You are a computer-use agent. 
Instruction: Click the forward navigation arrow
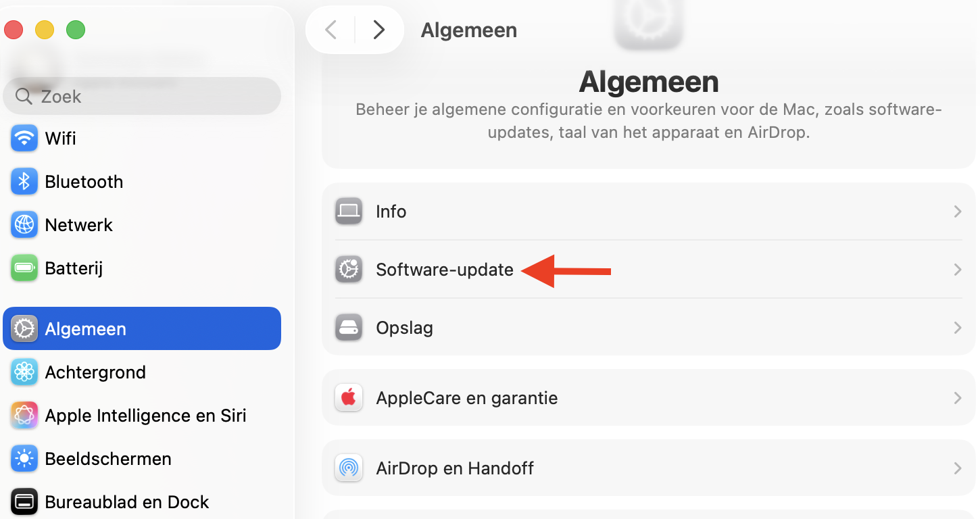pyautogui.click(x=379, y=30)
